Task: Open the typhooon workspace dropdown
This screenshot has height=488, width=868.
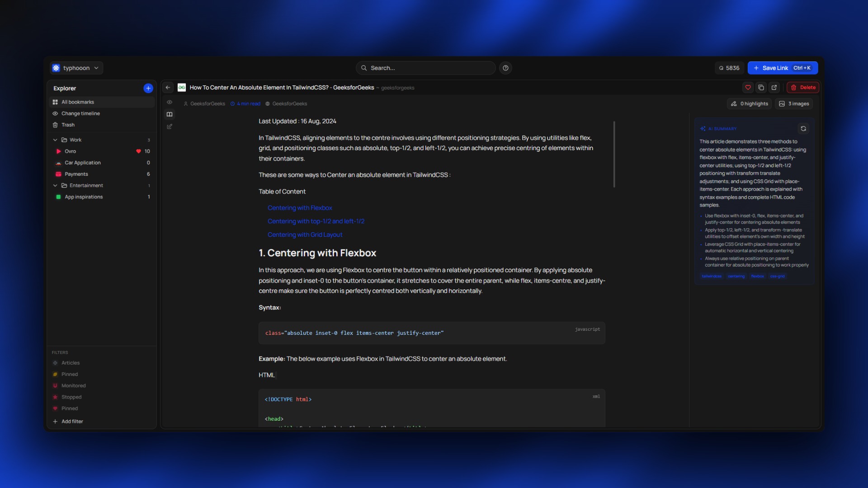Action: [76, 68]
